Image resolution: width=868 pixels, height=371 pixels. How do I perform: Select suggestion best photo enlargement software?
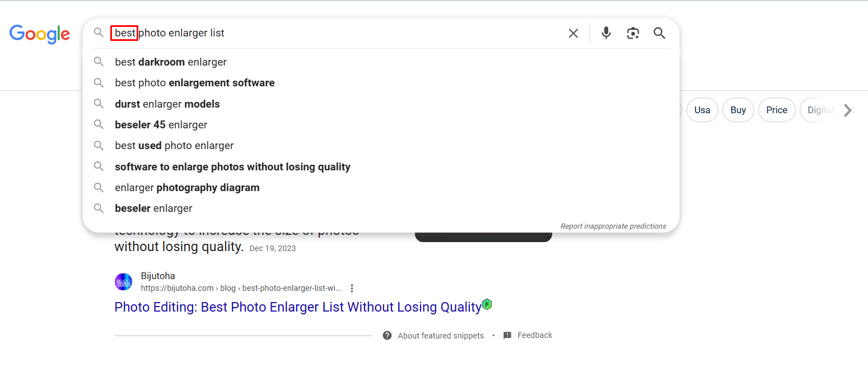381,83
